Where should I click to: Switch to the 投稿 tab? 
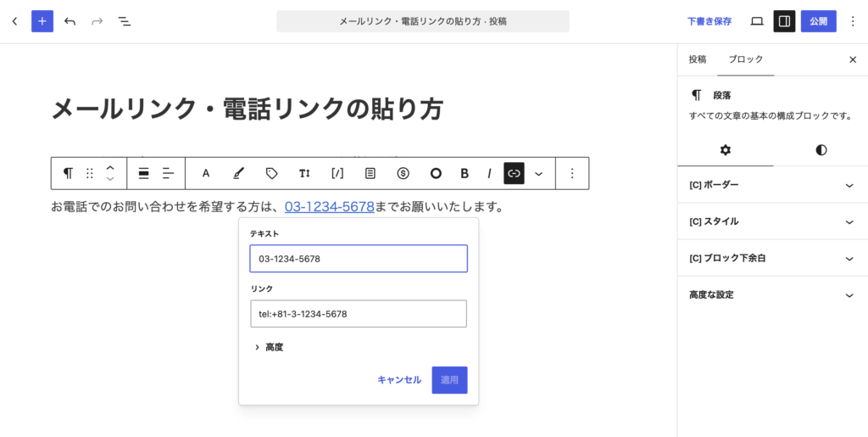[x=698, y=59]
